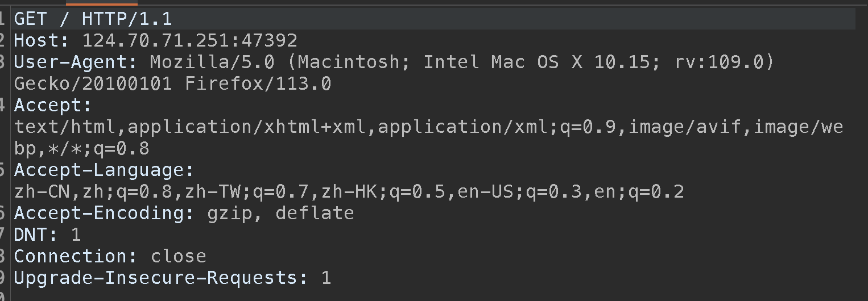This screenshot has height=301, width=868.
Task: Click the close value of Connection
Action: coord(178,256)
